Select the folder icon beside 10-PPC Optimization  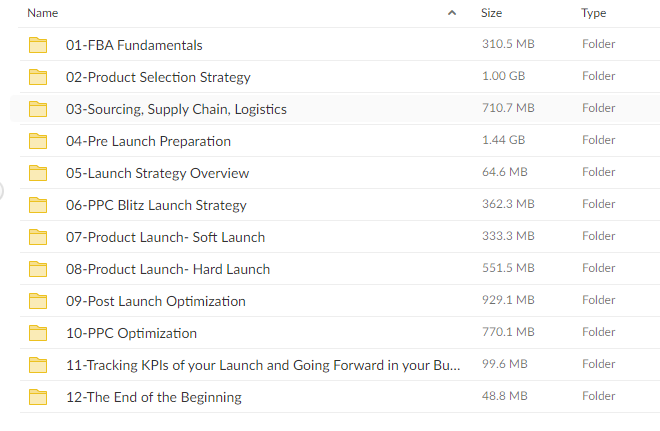[x=38, y=333]
